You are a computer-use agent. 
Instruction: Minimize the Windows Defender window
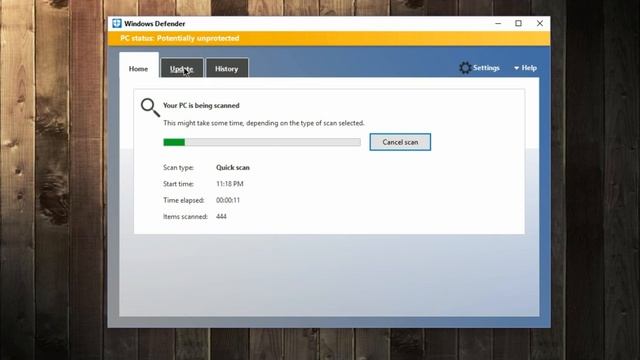point(498,23)
